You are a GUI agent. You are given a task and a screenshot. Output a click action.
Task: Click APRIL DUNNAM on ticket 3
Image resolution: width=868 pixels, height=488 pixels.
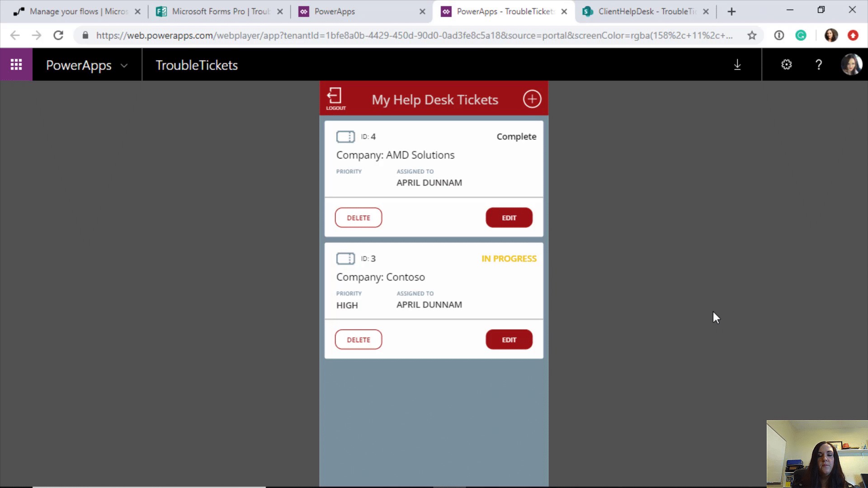tap(429, 305)
